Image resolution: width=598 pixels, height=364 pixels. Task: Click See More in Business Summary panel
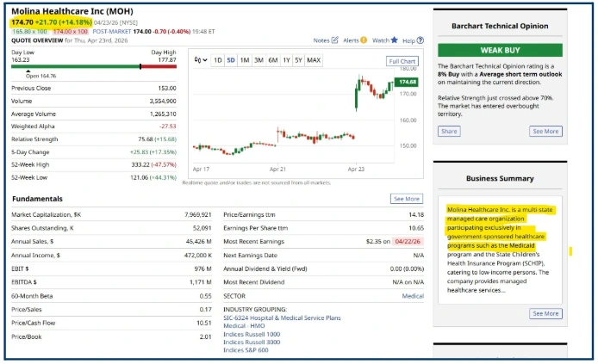point(545,314)
